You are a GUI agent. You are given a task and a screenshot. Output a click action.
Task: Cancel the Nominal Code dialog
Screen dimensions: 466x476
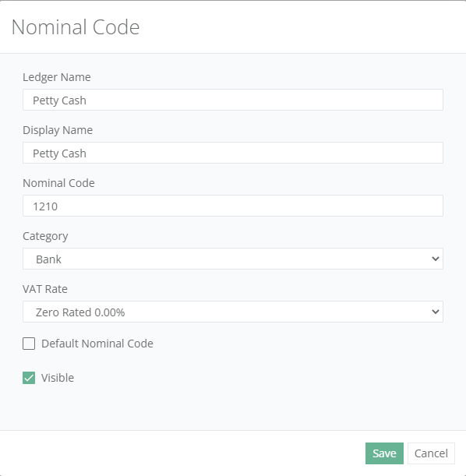(x=431, y=453)
